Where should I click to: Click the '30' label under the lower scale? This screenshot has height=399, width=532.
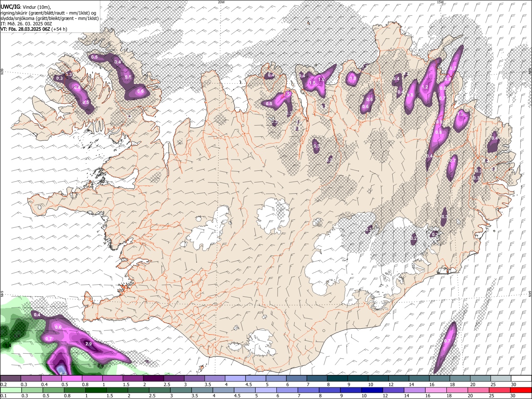(514, 396)
